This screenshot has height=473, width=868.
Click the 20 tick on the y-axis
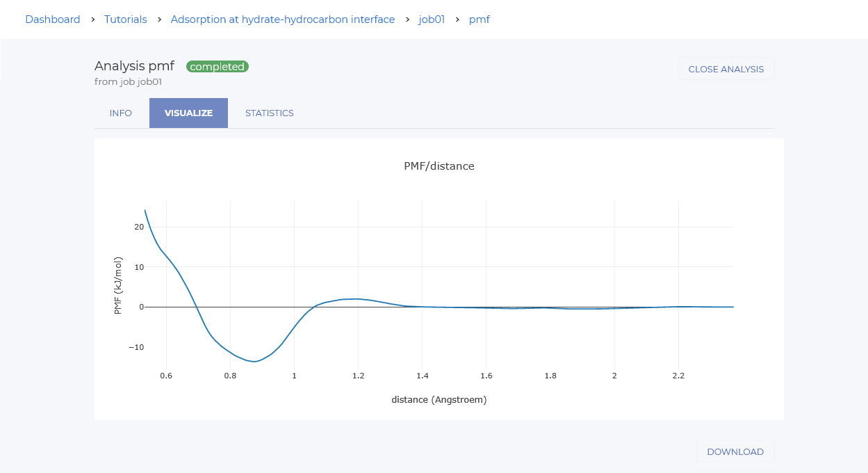tap(139, 227)
